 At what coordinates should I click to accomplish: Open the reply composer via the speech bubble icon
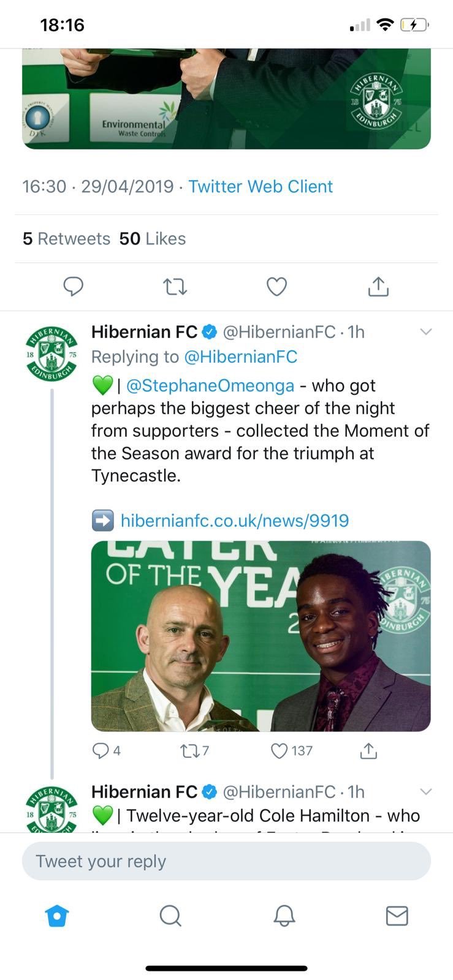[x=74, y=286]
